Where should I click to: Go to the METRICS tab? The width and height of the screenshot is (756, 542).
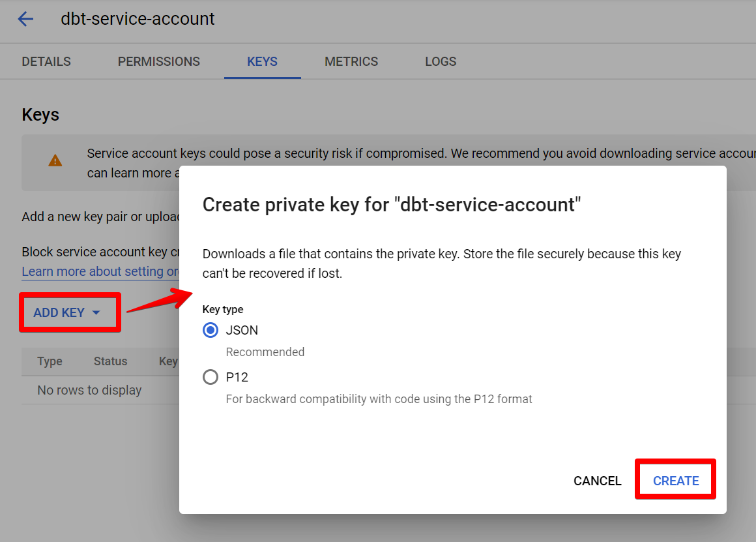[351, 62]
